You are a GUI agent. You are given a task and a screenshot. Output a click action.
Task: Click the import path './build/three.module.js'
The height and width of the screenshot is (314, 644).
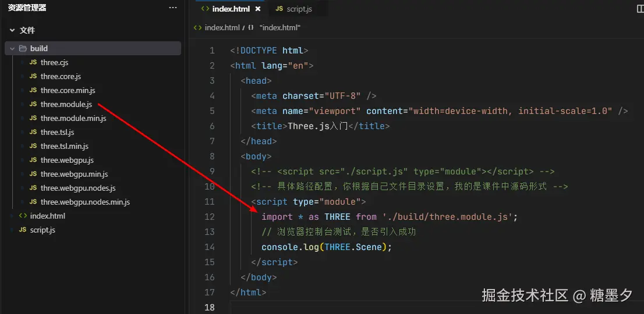(447, 217)
